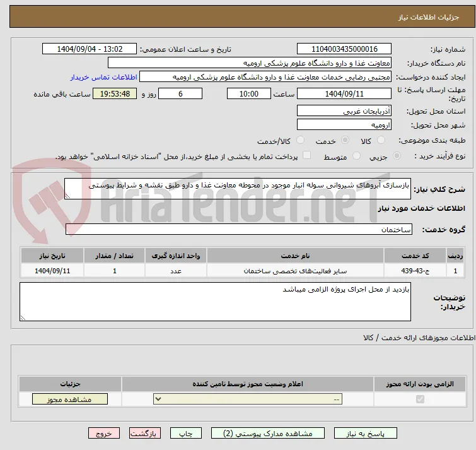Click the واحد اندازه گیری column header

pyautogui.click(x=176, y=256)
